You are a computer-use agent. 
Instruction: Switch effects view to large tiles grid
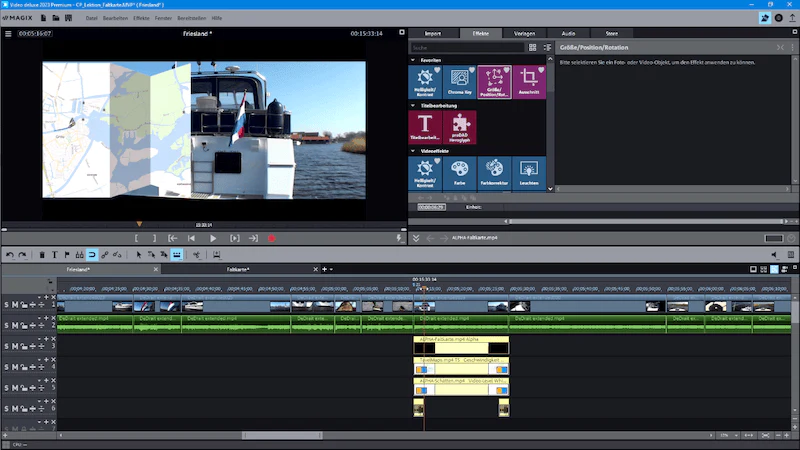(x=533, y=47)
